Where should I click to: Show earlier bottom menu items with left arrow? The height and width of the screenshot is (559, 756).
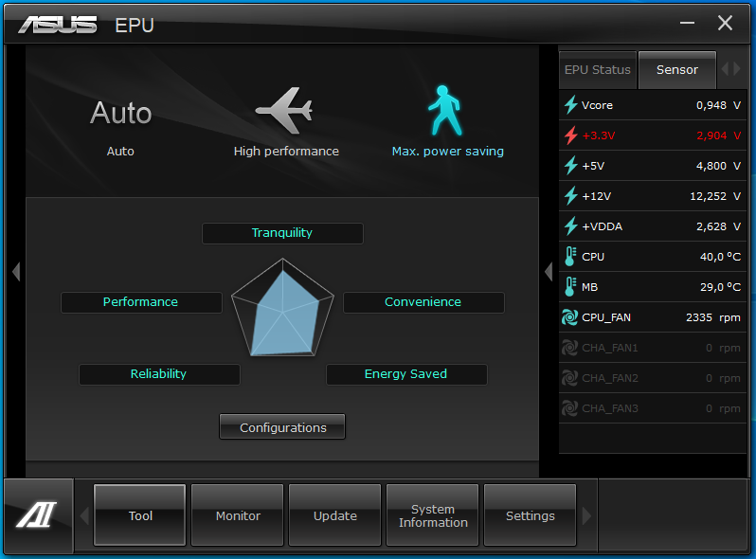point(85,515)
